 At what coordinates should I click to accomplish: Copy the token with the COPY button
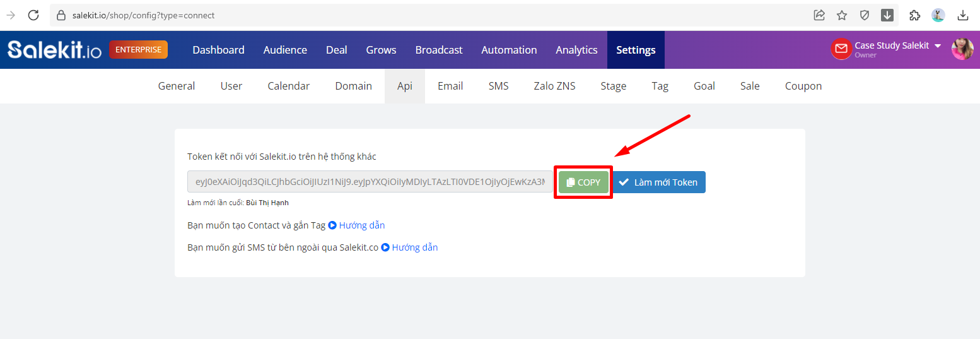[x=583, y=182]
